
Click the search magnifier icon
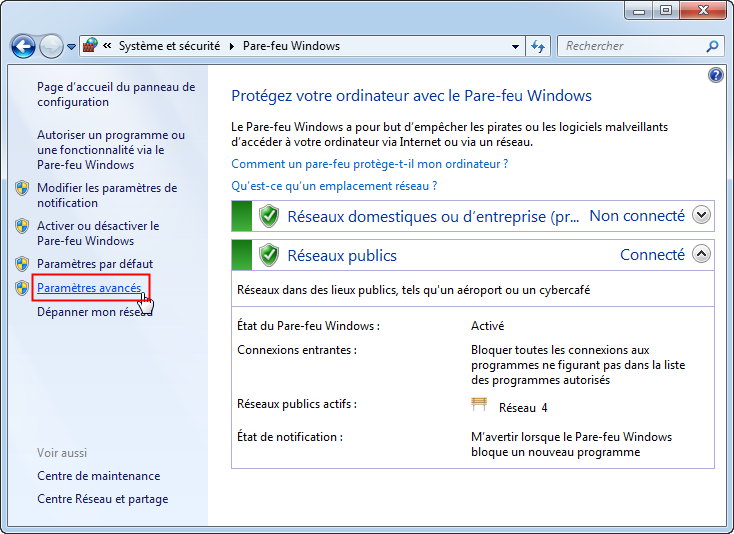coord(712,46)
